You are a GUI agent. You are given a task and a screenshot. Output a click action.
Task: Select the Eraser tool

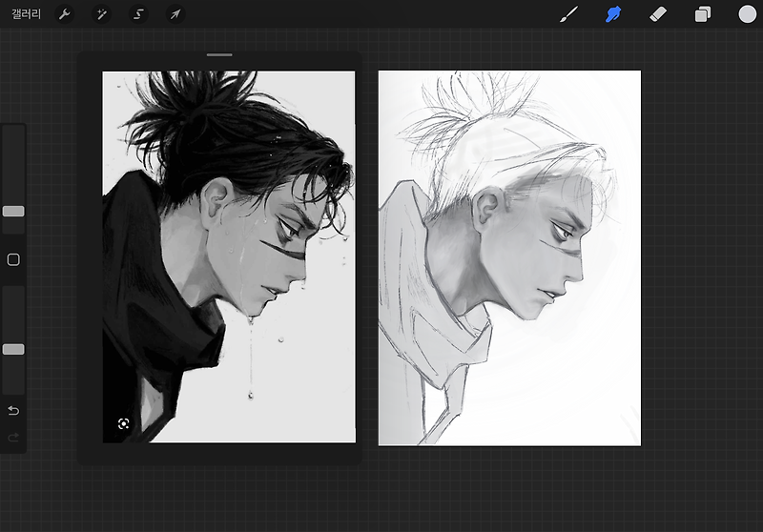658,14
